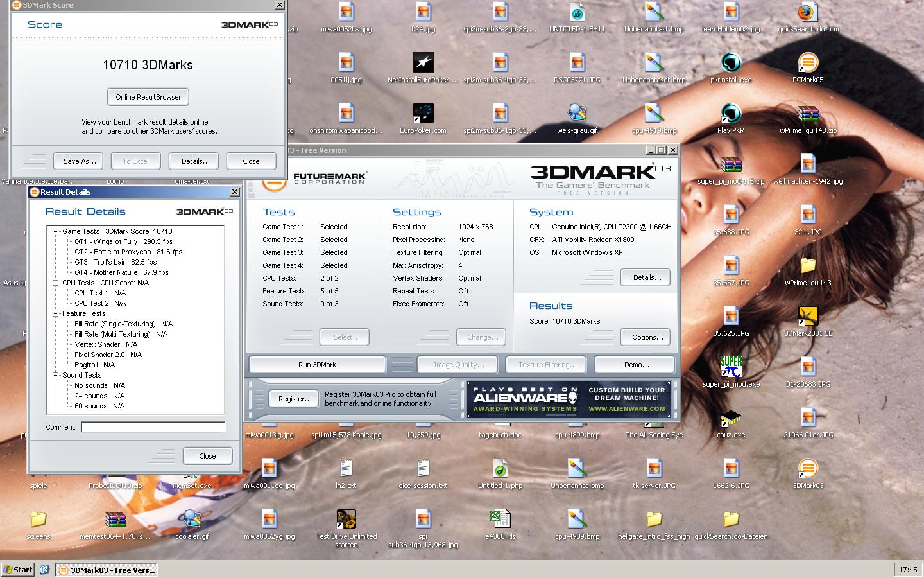Select GT4 - Mother Nature row
The image size is (924, 578).
[121, 272]
